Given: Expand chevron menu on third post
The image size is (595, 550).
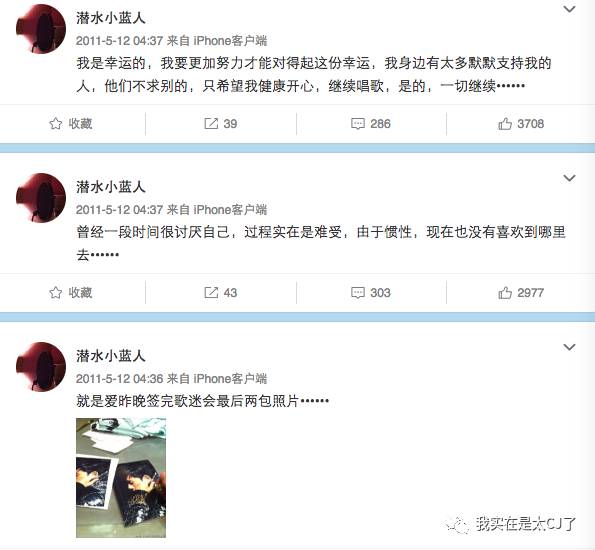Looking at the screenshot, I should click(569, 347).
